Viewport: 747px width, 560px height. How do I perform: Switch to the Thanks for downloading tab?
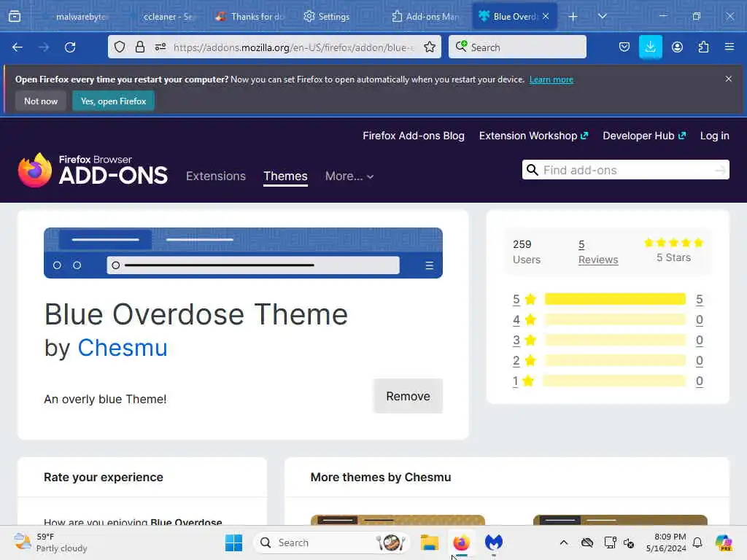[x=249, y=17]
